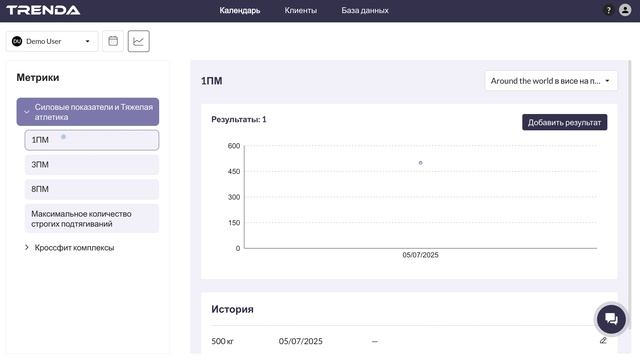Screen dimensions: 640x360
Task: Click the Demo User avatar badge
Action: 17,41
